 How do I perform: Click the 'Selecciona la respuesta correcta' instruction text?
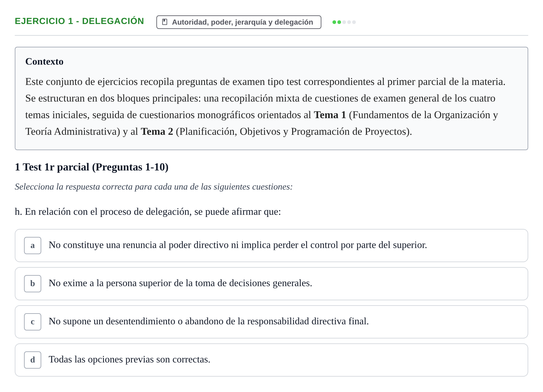point(154,187)
